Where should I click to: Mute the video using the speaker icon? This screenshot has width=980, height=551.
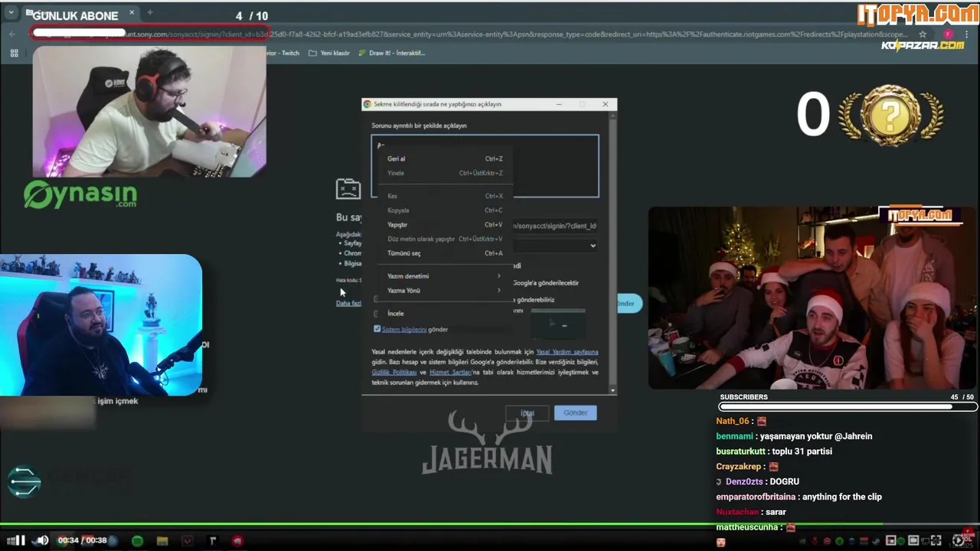pyautogui.click(x=42, y=540)
